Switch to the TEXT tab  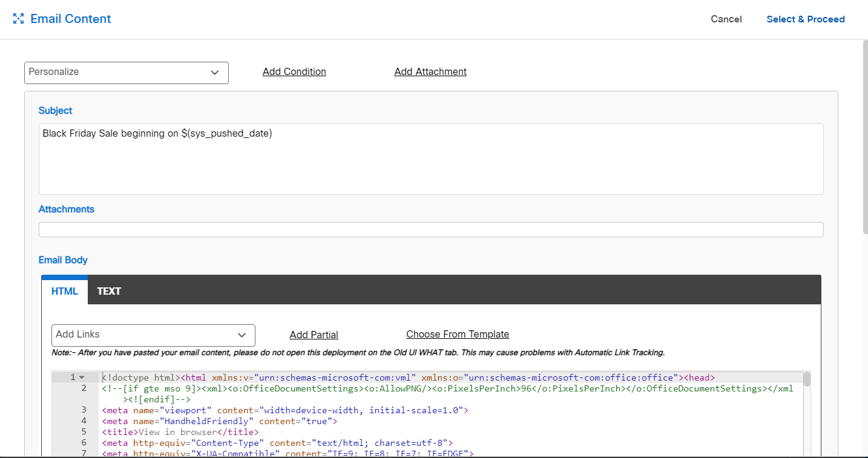click(x=109, y=291)
